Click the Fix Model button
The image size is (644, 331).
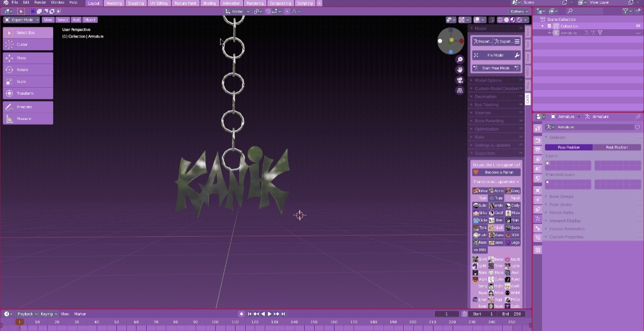click(493, 55)
